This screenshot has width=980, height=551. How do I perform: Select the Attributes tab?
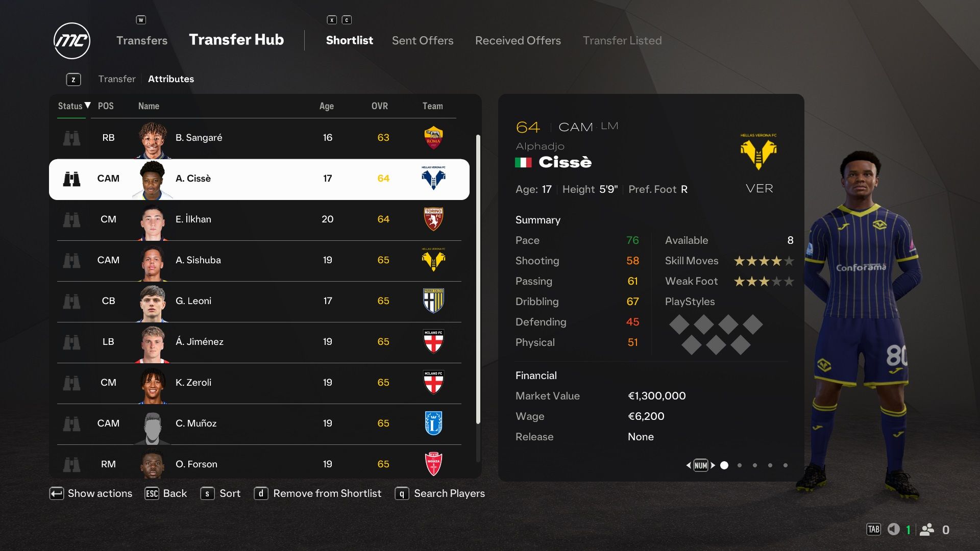click(171, 79)
